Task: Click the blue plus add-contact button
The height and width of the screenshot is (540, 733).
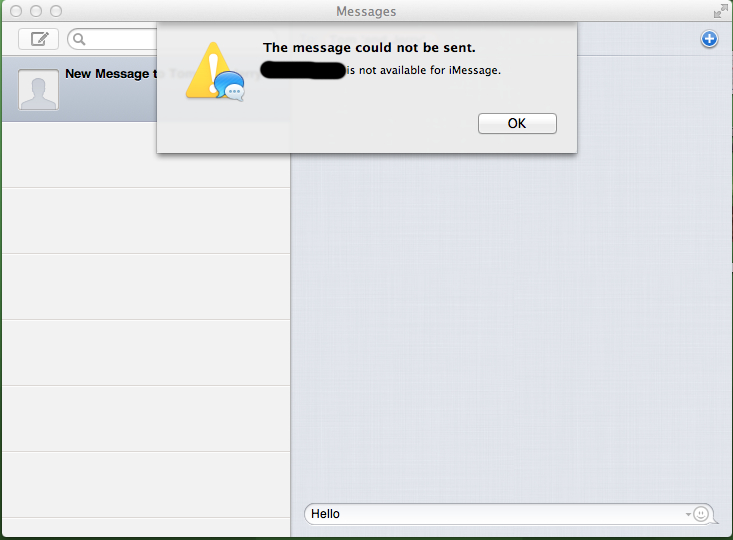Action: click(x=709, y=39)
